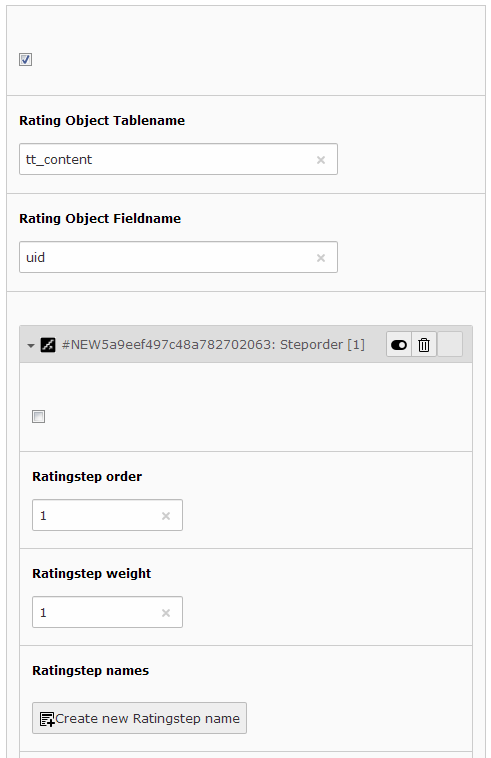Click the Ratingstep record type icon

click(48, 345)
